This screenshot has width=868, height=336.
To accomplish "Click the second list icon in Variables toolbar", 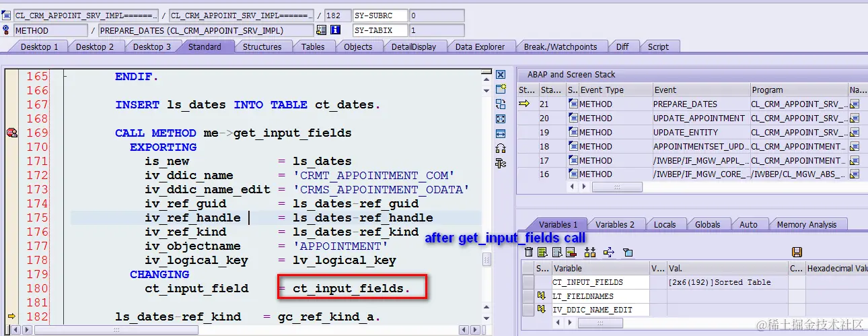I will 556,252.
